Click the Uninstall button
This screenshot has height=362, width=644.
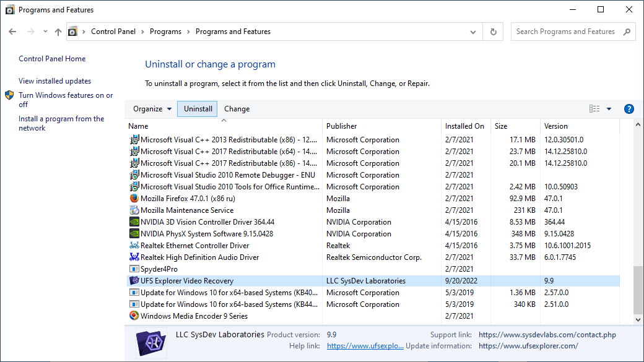point(198,109)
